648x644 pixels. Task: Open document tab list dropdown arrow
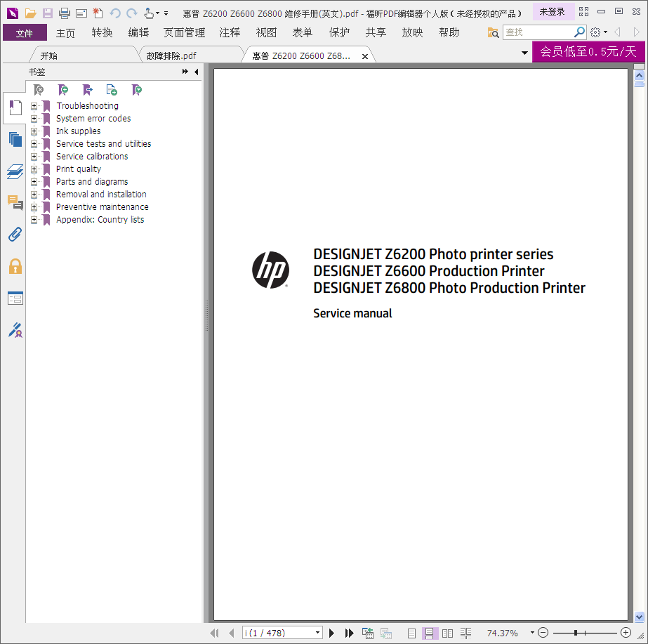[x=524, y=53]
